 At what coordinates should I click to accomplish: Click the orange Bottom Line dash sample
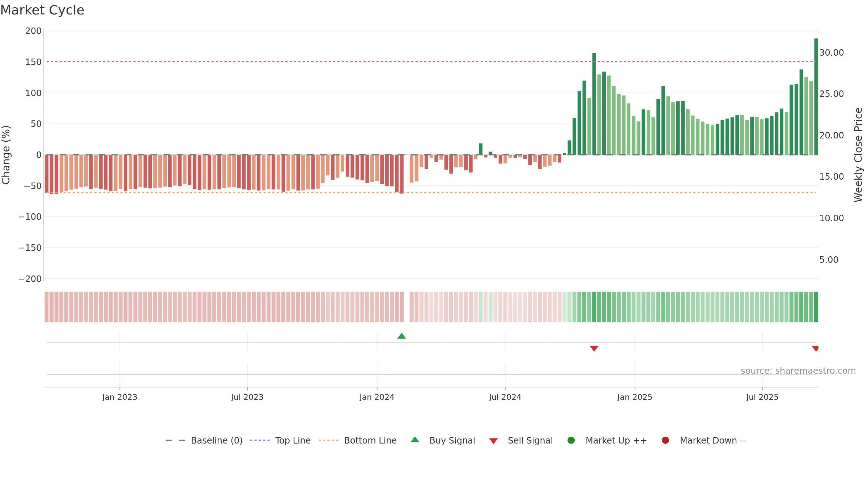(x=328, y=440)
